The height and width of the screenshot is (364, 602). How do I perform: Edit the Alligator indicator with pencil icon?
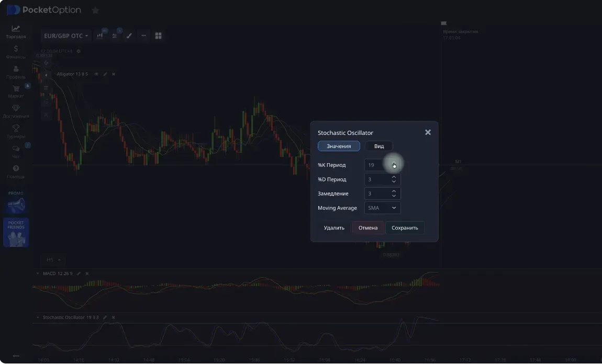tap(104, 74)
